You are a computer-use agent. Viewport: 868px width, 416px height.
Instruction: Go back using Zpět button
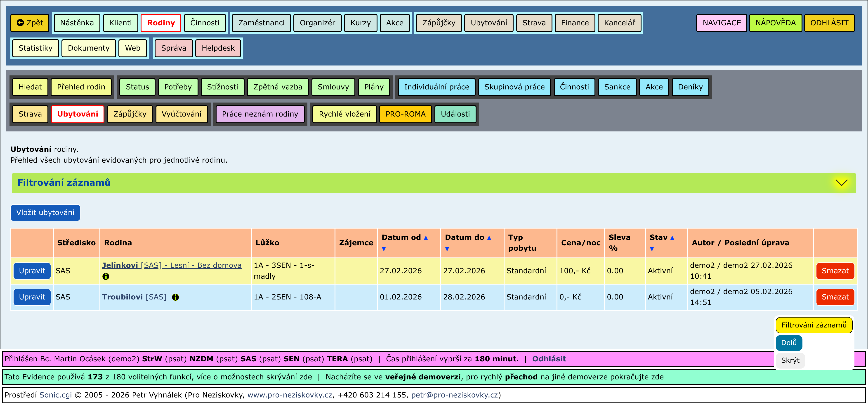coord(30,23)
